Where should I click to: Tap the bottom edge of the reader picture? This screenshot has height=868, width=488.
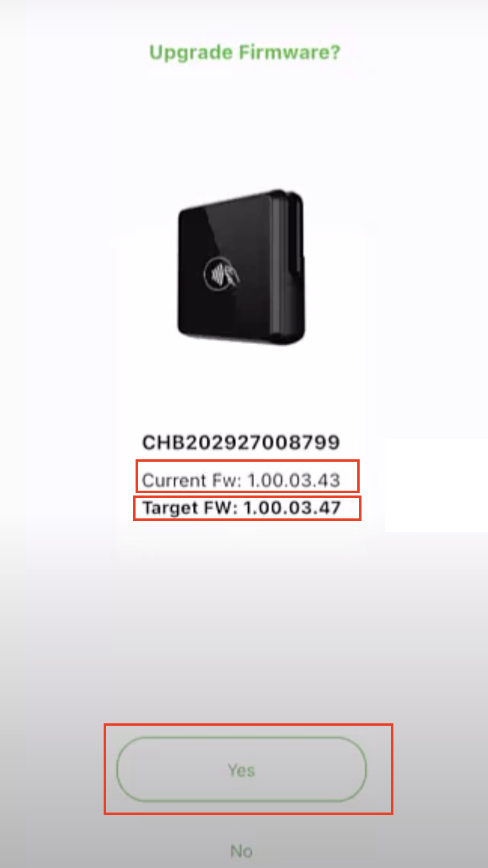[x=241, y=336]
